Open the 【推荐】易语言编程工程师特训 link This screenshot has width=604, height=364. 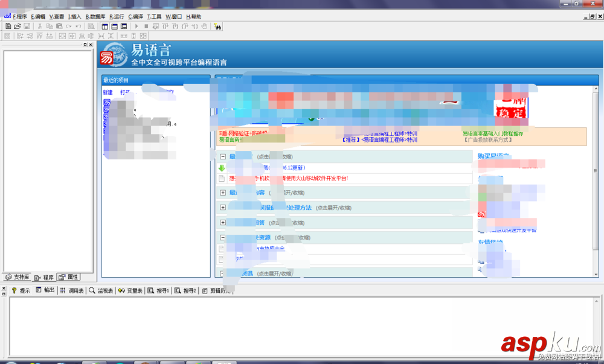379,139
